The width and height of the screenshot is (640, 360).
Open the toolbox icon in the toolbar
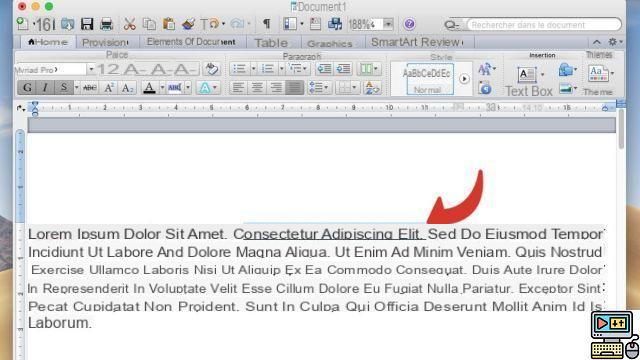[315, 24]
